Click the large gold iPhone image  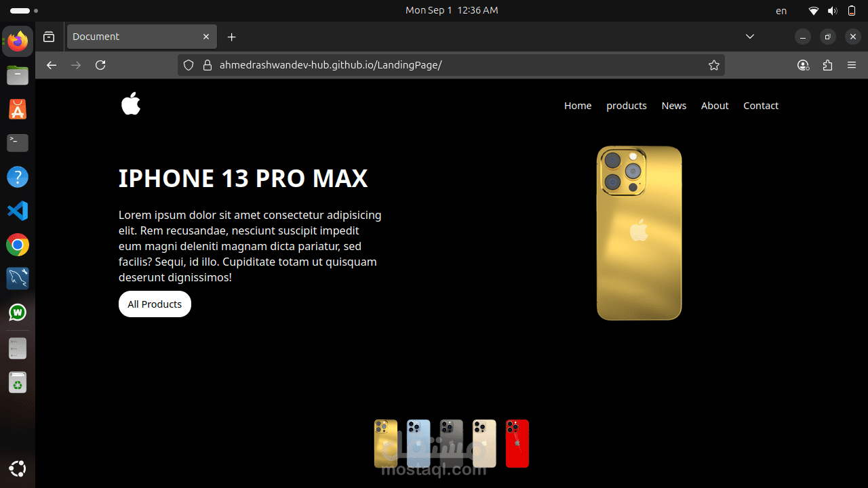(x=639, y=233)
